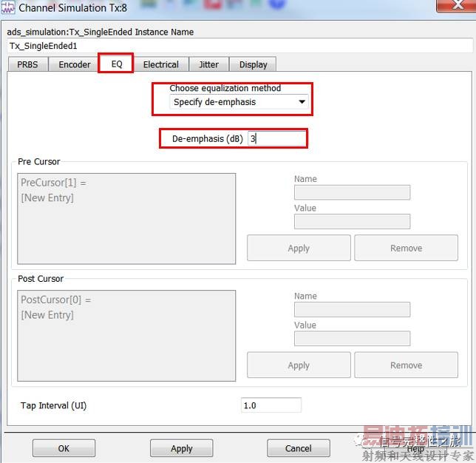Close the Channel Simulation Tx:8 window
The width and height of the screenshot is (476, 463).
coord(456,5)
